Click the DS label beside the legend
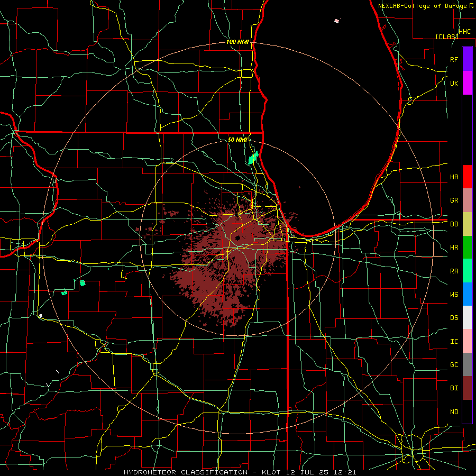The image size is (476, 476). pos(454,318)
